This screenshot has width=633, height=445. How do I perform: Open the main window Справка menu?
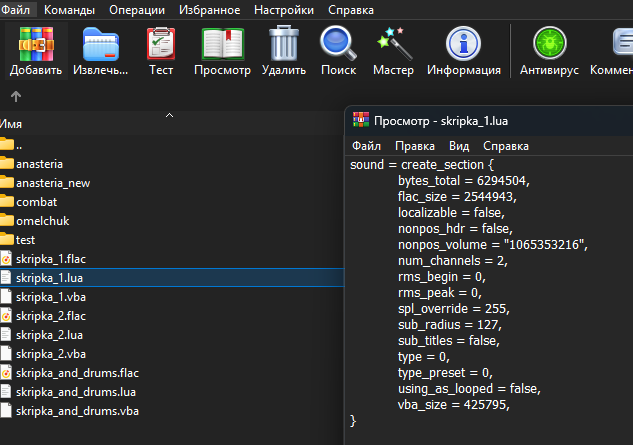351,10
